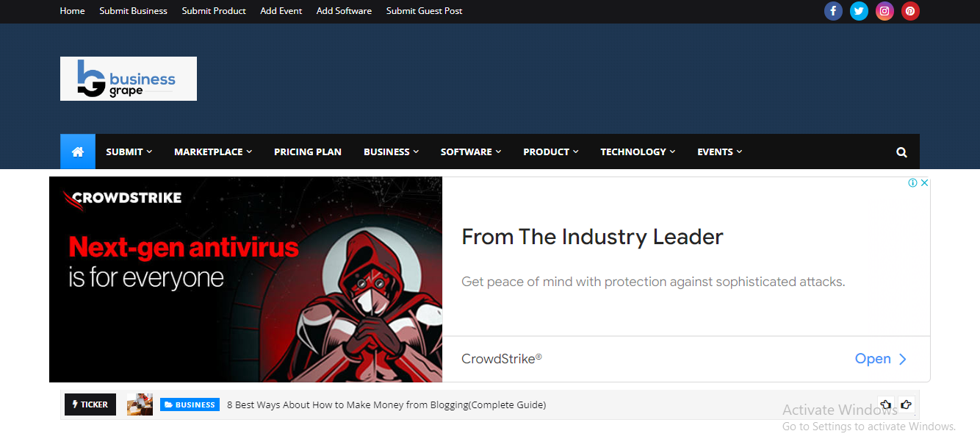Open the Pinterest social icon
This screenshot has width=980, height=442.
(910, 11)
